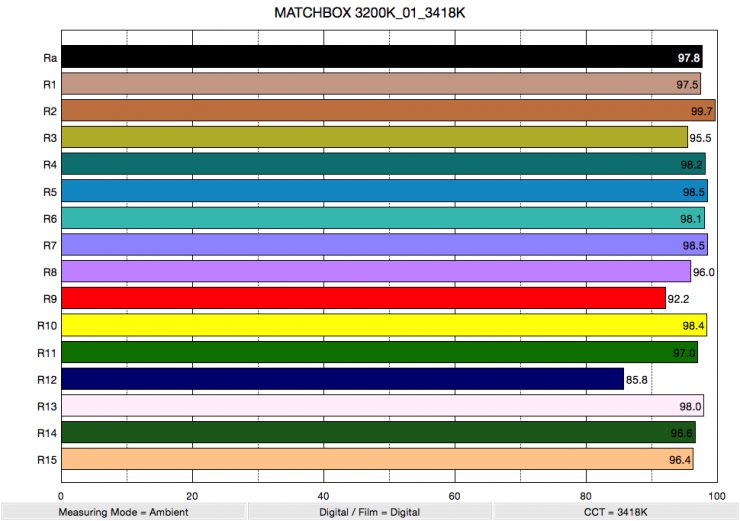Click the CCT = 3418K status field
740x521 pixels.
click(616, 511)
